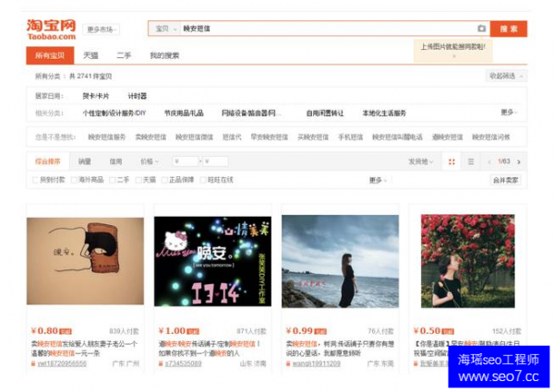Screen dimensions: 554x392
Task: Check the 海外商品 filter
Action: (x=75, y=180)
